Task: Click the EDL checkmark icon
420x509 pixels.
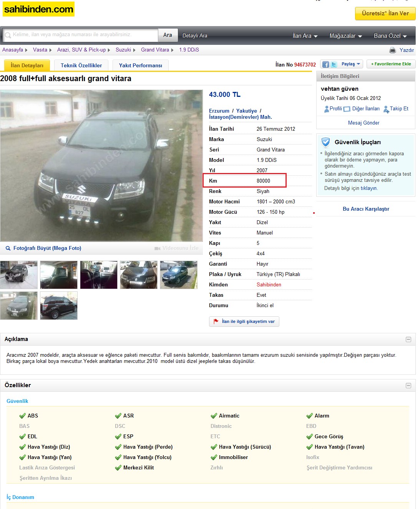Action: (23, 437)
